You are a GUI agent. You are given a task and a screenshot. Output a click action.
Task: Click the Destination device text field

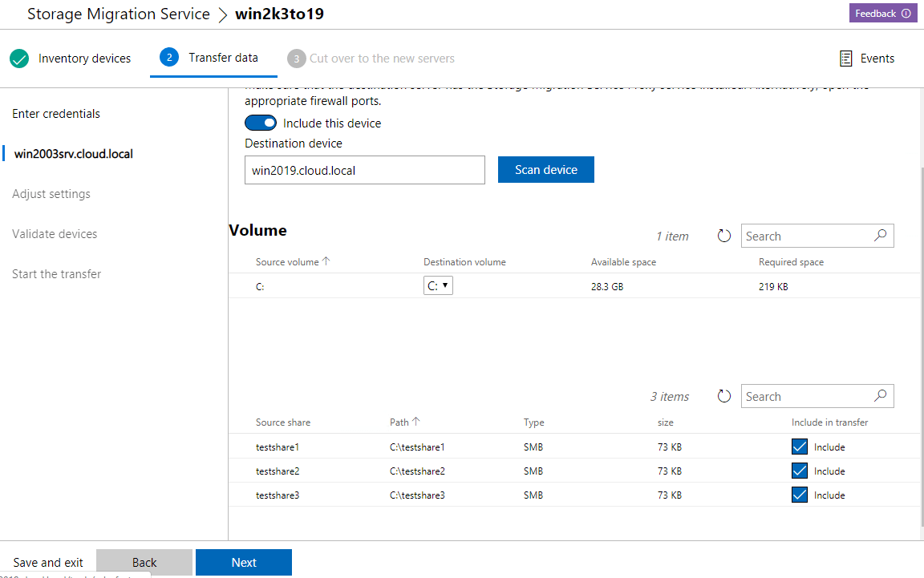[365, 170]
